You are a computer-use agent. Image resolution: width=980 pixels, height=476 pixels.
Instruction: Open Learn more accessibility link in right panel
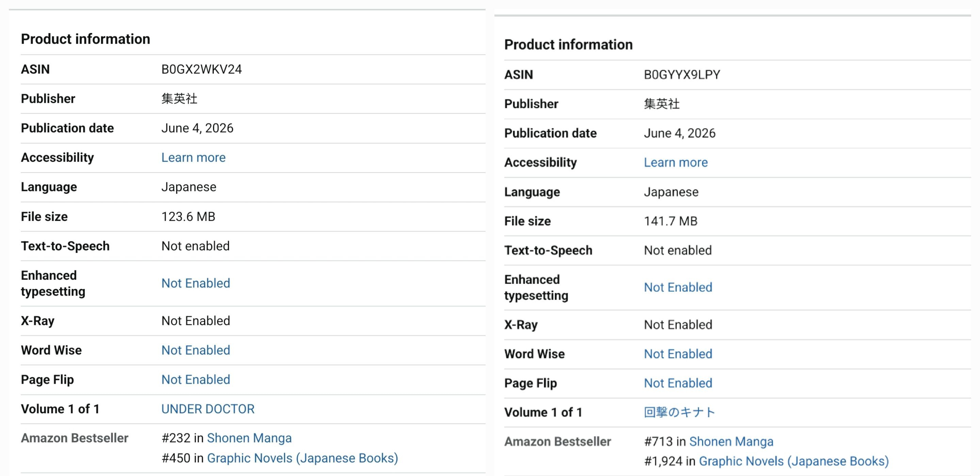[676, 162]
